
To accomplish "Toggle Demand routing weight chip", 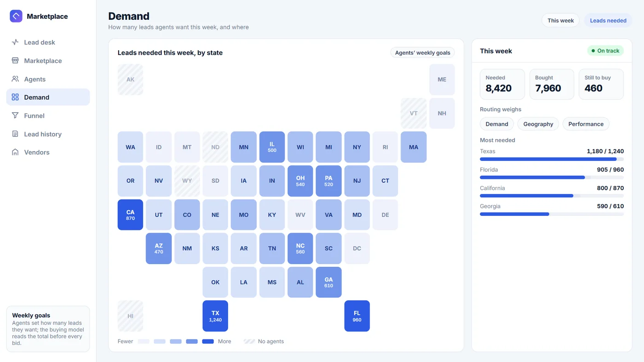I will 497,124.
